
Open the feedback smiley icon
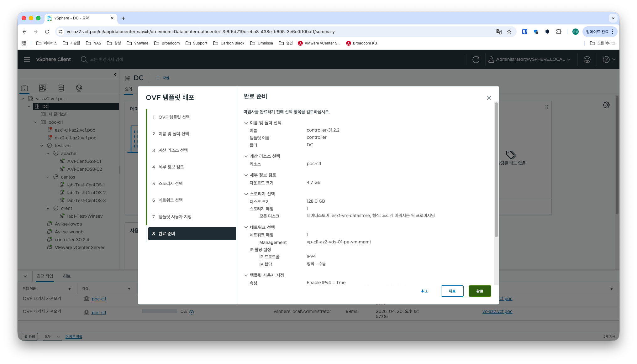point(587,60)
